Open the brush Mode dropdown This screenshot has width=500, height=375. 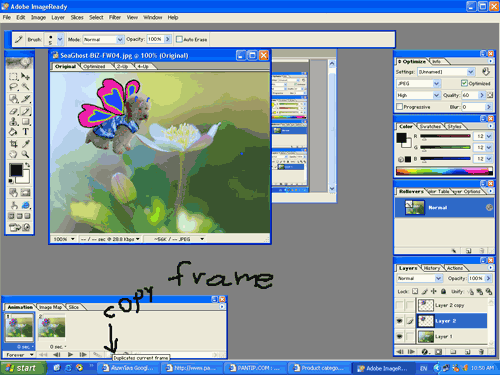point(103,39)
